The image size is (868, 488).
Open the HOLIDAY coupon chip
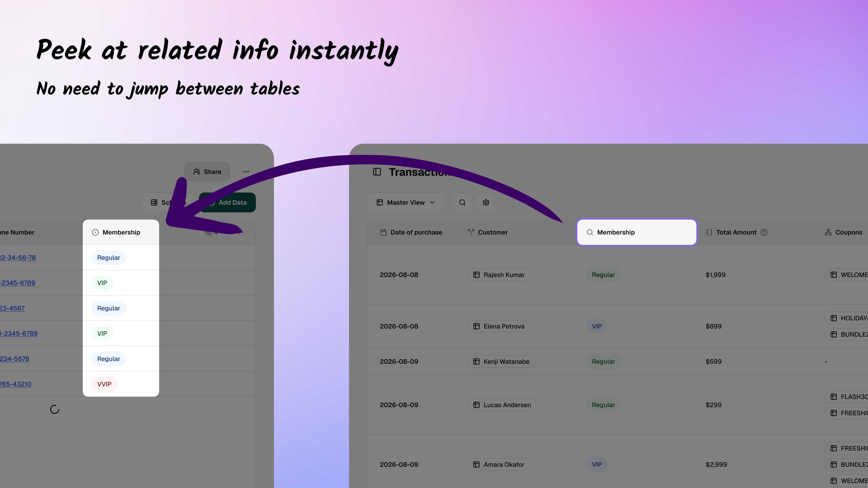point(847,318)
